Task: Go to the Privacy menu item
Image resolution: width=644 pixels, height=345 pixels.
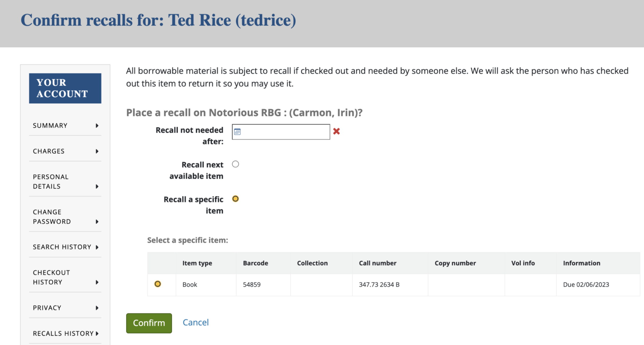Action: (x=47, y=308)
